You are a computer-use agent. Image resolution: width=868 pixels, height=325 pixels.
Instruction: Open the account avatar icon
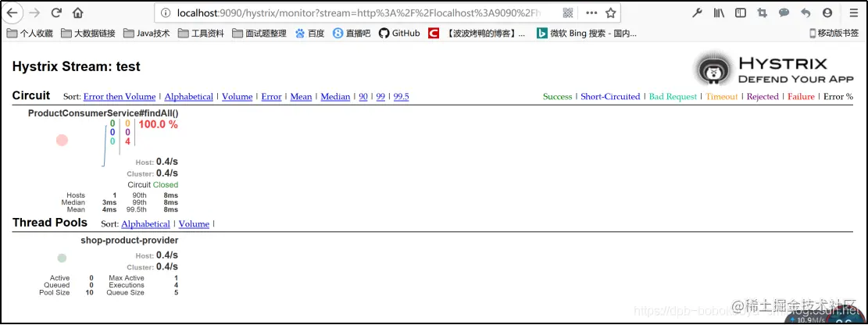click(x=827, y=12)
